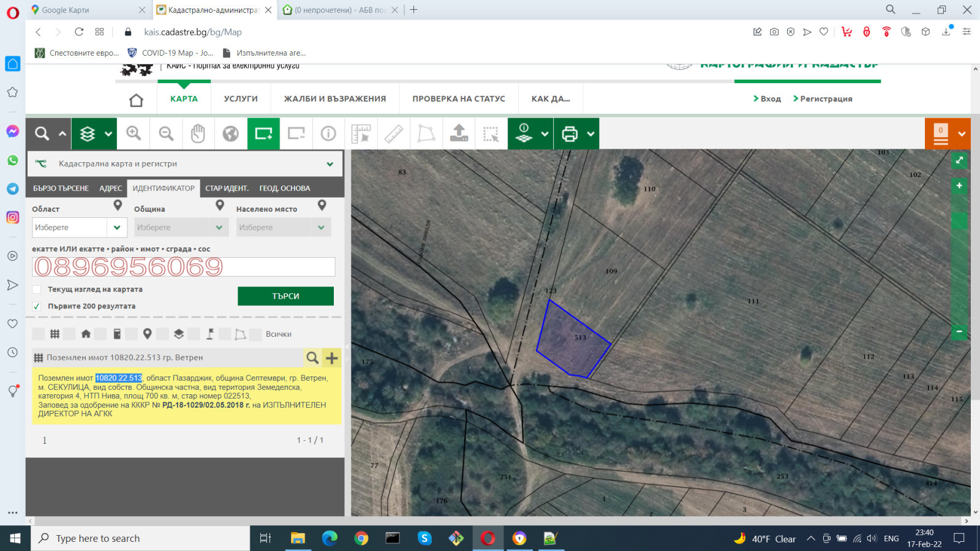Click the location pin beside Населено място

322,206
